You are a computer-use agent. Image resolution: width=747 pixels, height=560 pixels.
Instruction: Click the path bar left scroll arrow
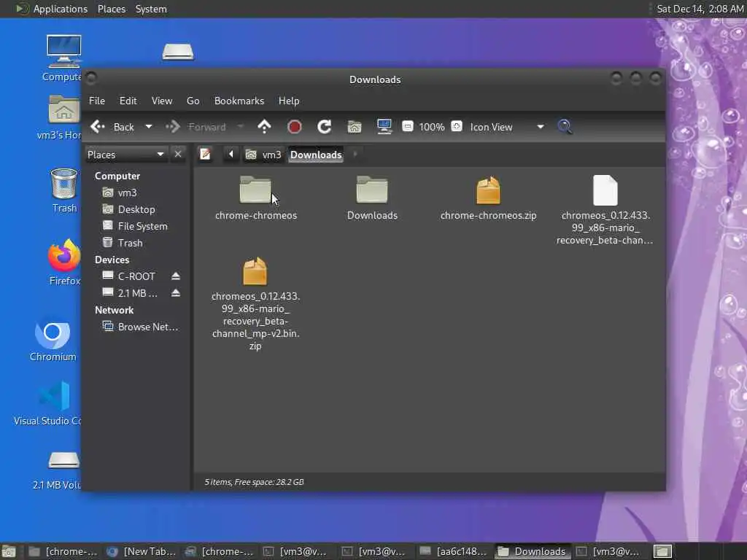(231, 155)
